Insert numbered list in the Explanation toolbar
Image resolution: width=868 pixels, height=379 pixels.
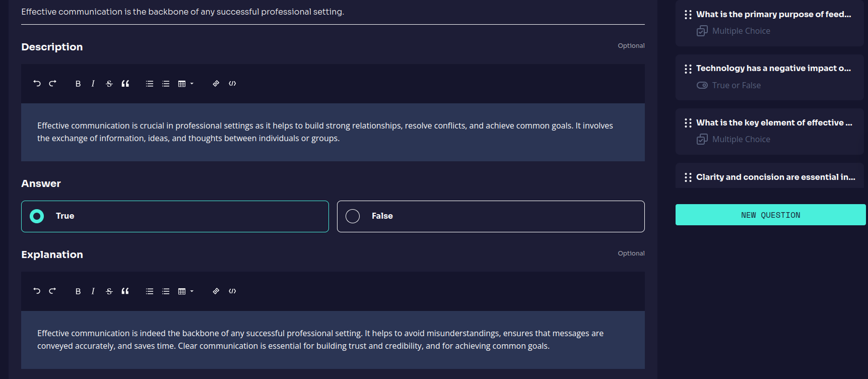[x=166, y=291]
